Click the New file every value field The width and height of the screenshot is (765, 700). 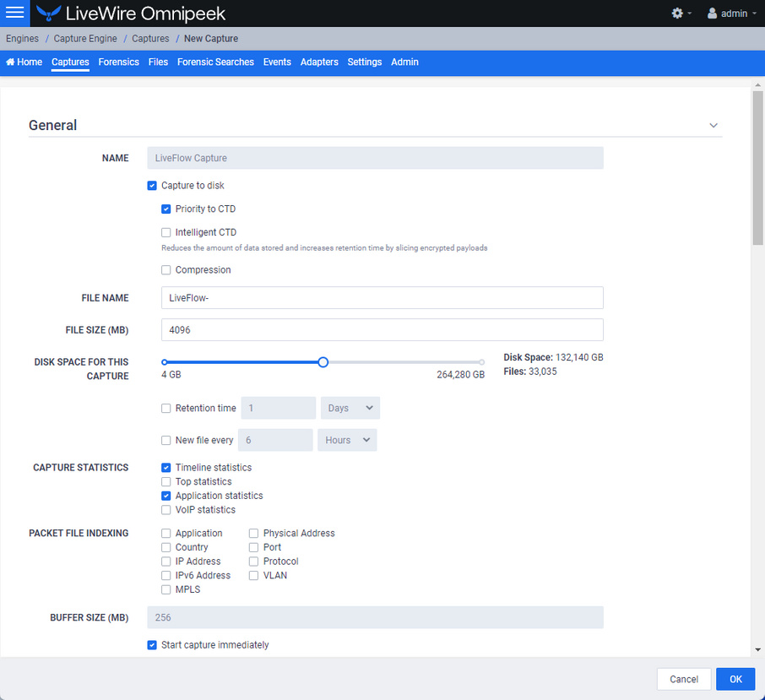click(x=275, y=440)
